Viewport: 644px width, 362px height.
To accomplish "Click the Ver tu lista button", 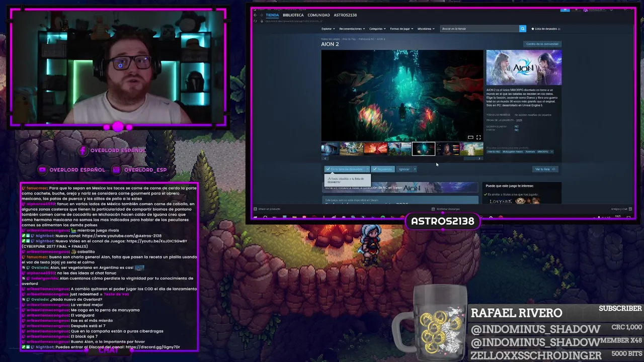I will [545, 169].
